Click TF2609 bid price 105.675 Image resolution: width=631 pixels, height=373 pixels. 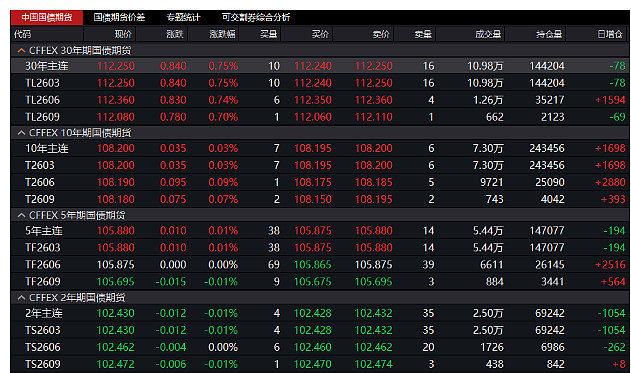313,282
